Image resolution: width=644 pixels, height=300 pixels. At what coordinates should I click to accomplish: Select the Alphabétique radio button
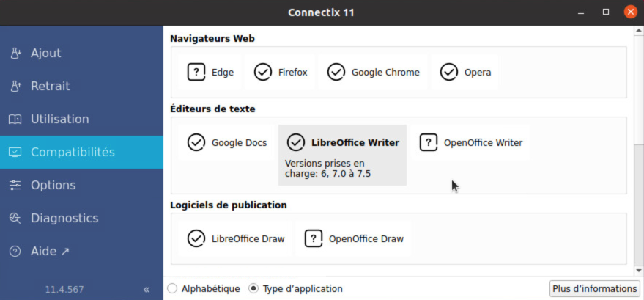click(x=172, y=288)
